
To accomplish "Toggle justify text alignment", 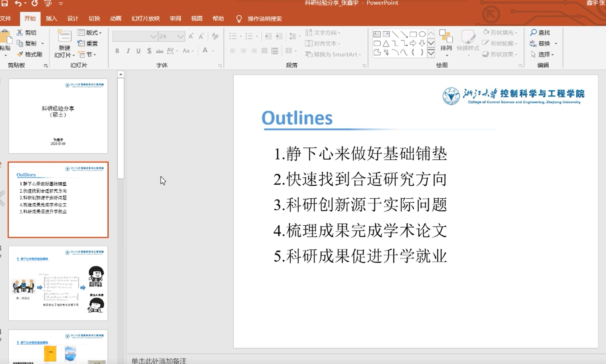I will coord(264,51).
